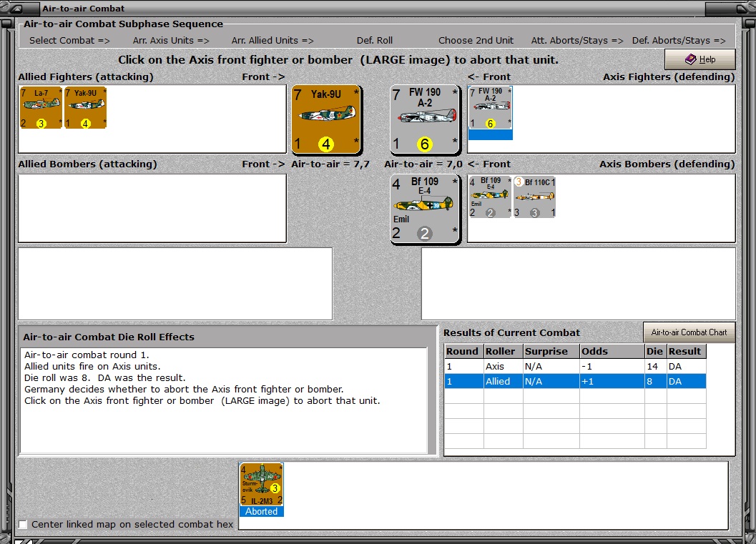
Task: Click the 'Die roll was 8' log line
Action: click(105, 377)
